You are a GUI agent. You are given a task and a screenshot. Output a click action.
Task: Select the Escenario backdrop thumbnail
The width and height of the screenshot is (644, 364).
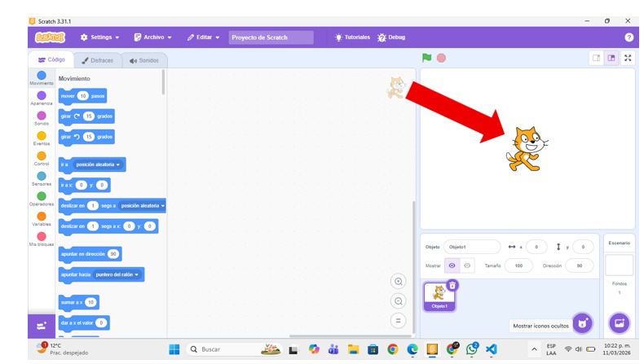[x=619, y=265]
